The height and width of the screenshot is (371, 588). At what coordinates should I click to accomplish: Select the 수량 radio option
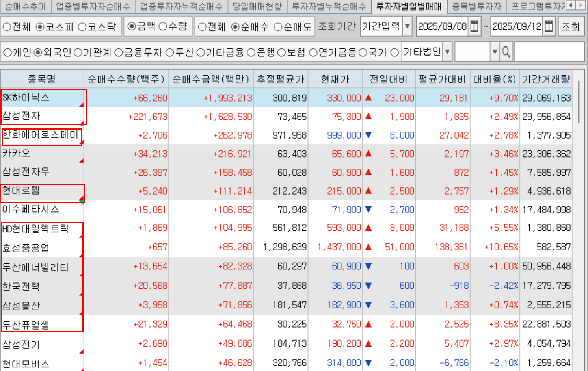point(163,26)
